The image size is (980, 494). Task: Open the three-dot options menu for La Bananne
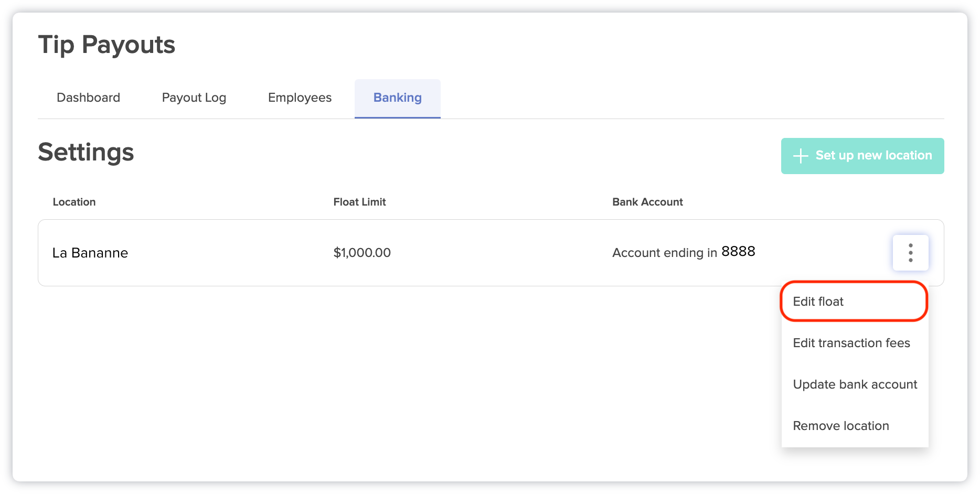[910, 252]
